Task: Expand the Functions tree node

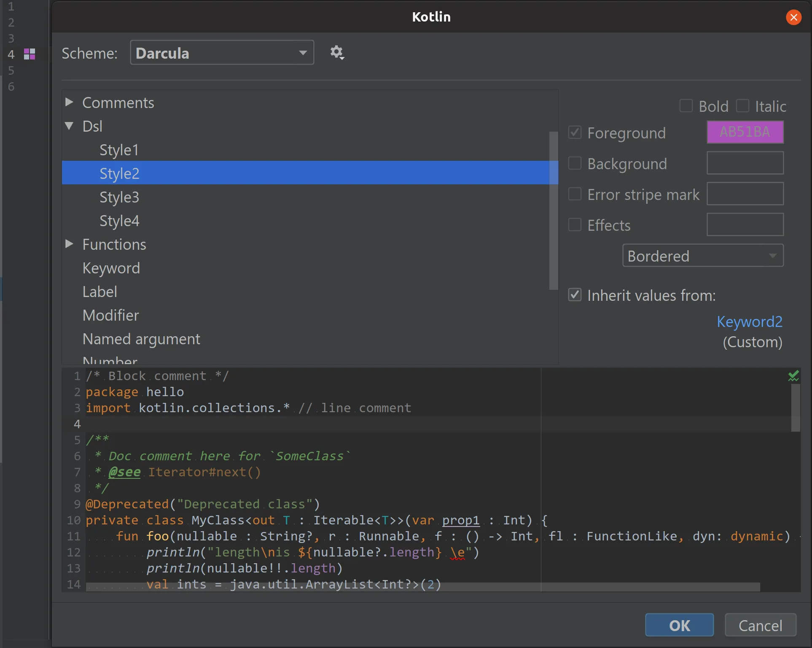Action: click(x=70, y=244)
